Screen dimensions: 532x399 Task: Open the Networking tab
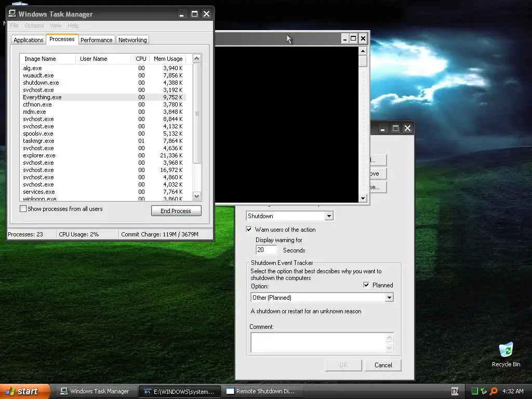point(132,40)
